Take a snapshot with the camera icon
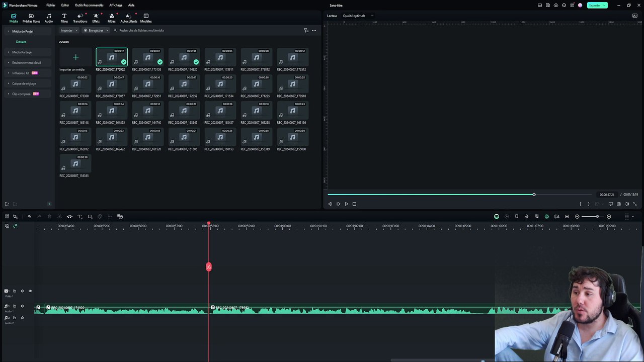The height and width of the screenshot is (362, 644). pos(619,204)
